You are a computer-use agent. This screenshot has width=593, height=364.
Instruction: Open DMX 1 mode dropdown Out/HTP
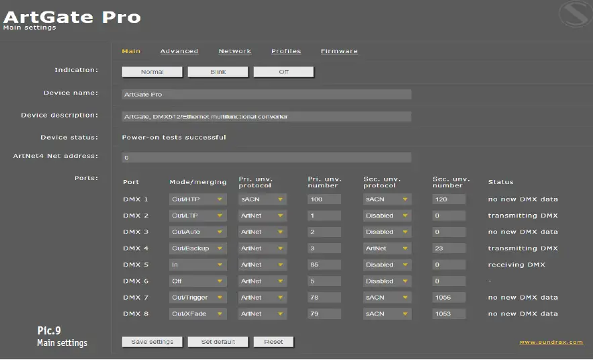pyautogui.click(x=198, y=199)
